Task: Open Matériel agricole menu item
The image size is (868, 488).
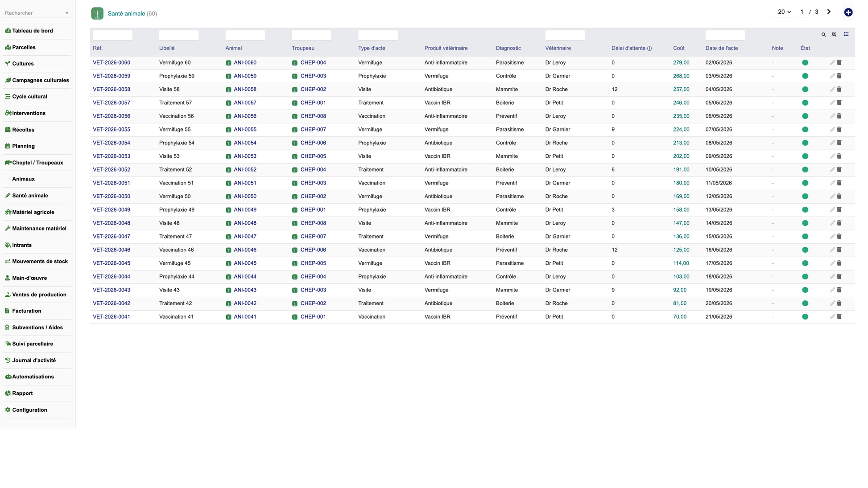Action: coord(33,212)
